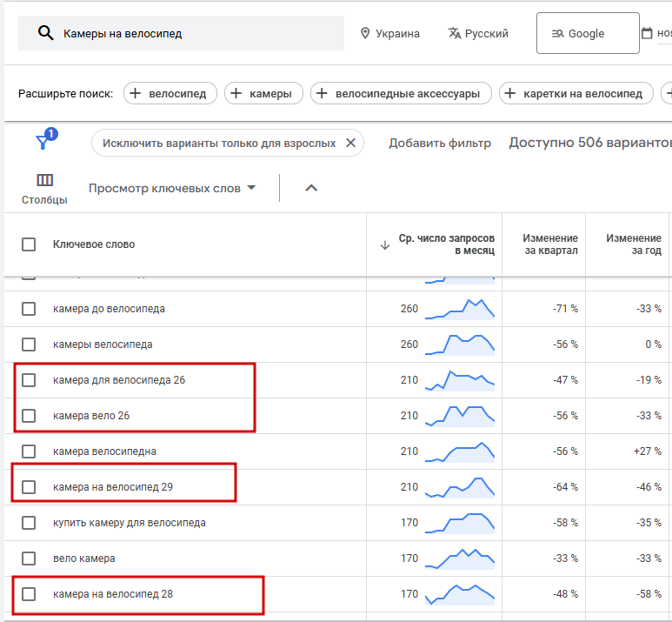Image resolution: width=672 pixels, height=622 pixels.
Task: Remove the adults-only exclusion filter
Action: tap(350, 143)
